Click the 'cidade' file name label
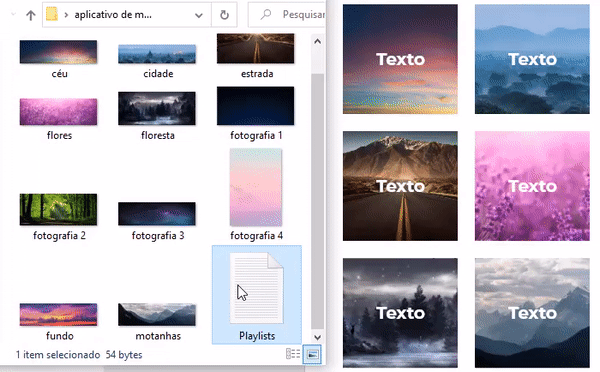Viewport: 600px width, 372px height. [x=158, y=73]
